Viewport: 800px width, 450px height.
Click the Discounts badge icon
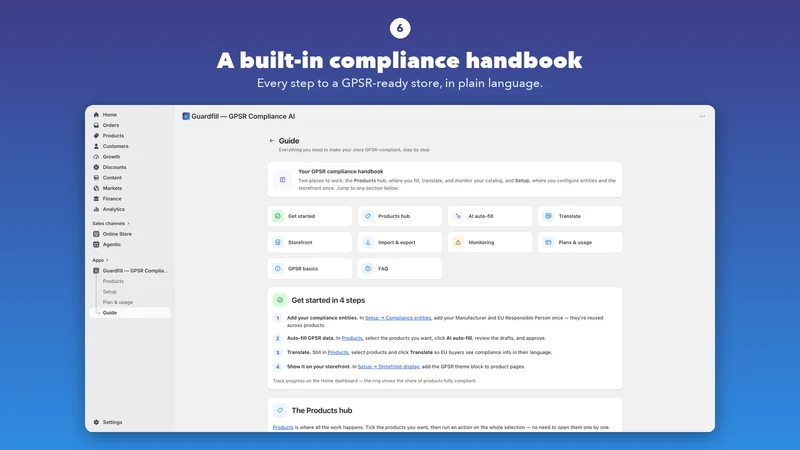pos(96,167)
